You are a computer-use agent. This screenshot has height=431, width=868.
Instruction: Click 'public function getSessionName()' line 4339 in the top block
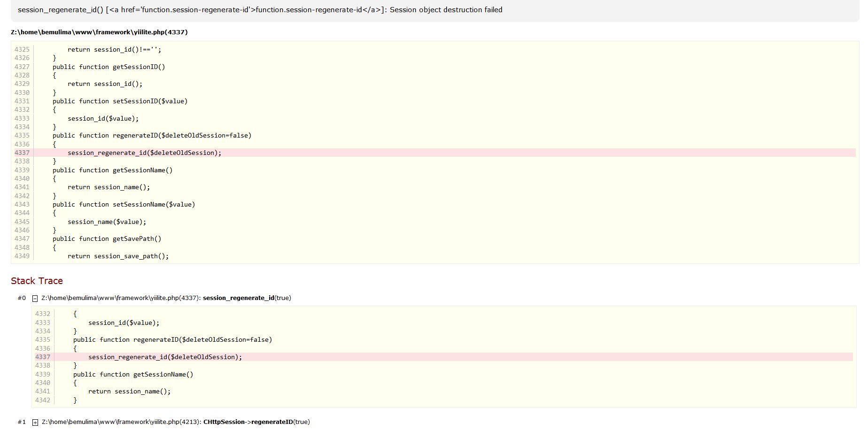coord(113,170)
